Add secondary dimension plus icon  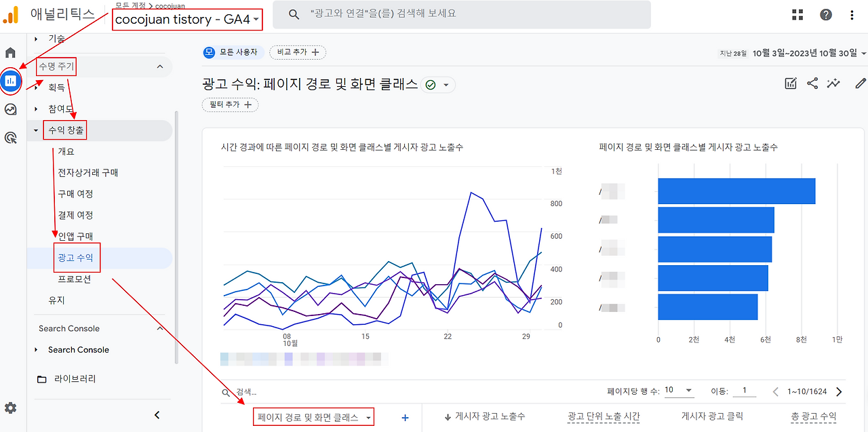click(405, 418)
